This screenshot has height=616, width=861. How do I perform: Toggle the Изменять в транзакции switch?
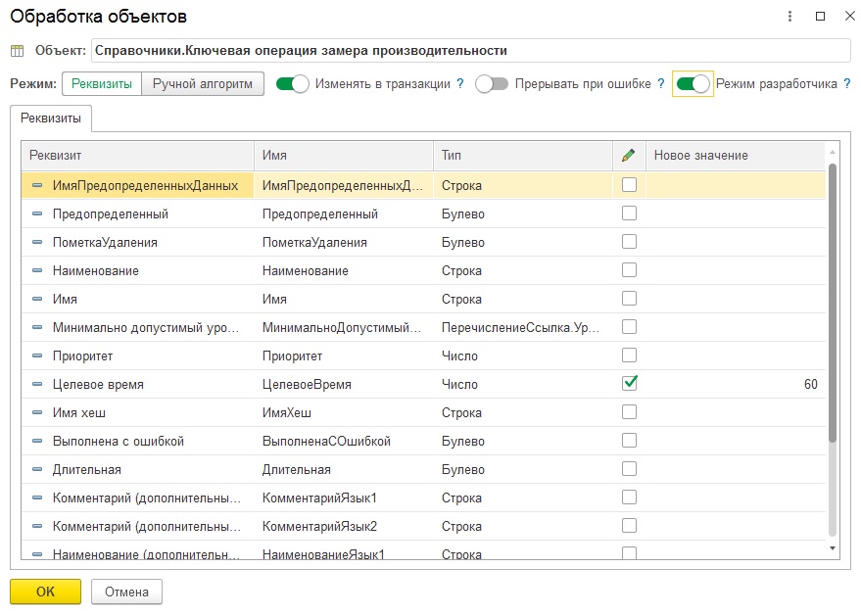point(293,84)
